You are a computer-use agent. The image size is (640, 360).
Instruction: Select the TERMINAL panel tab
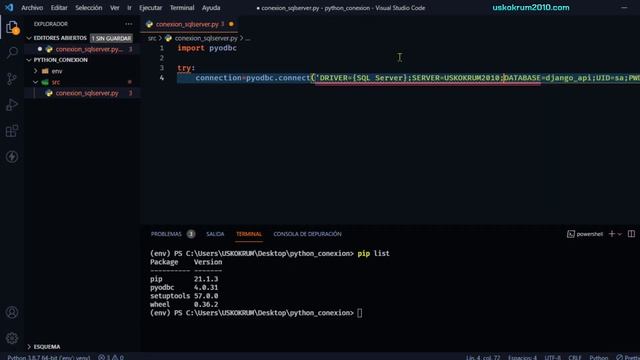coord(249,234)
